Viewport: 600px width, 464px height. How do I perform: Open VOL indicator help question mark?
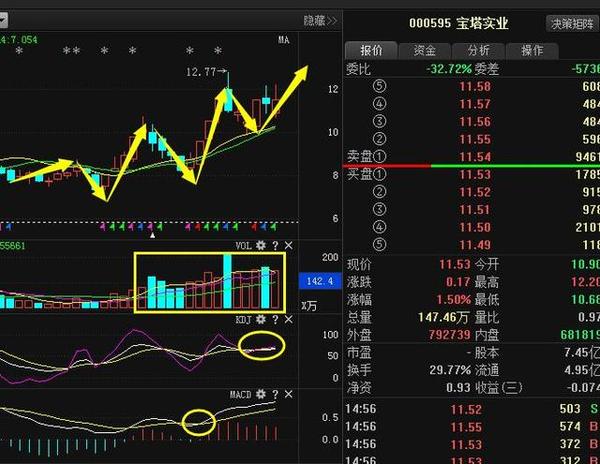click(x=275, y=246)
